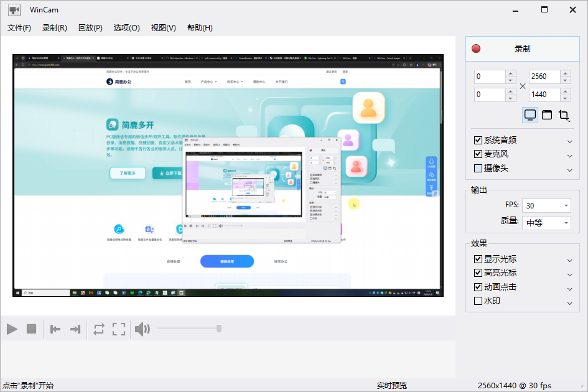Viewport: 588px width, 392px height.
Task: Expand 水印 options chevron
Action: click(569, 303)
